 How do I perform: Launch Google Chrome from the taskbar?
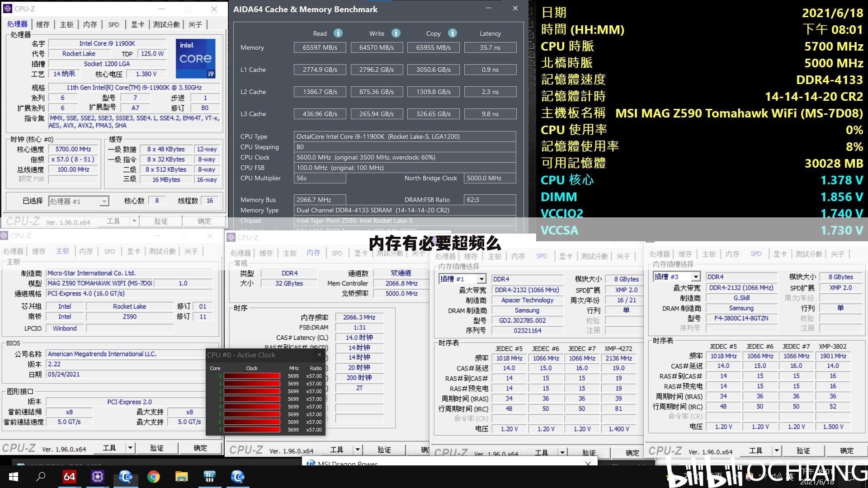tap(154, 477)
